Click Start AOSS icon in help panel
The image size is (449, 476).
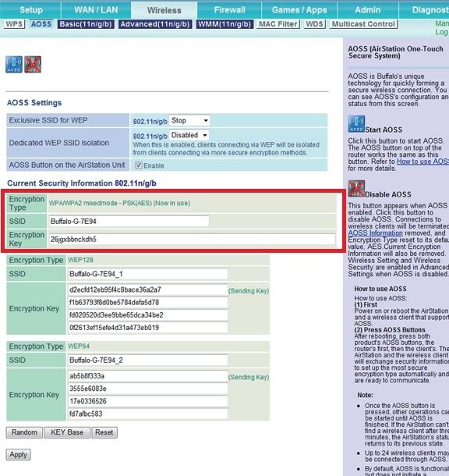click(x=356, y=124)
